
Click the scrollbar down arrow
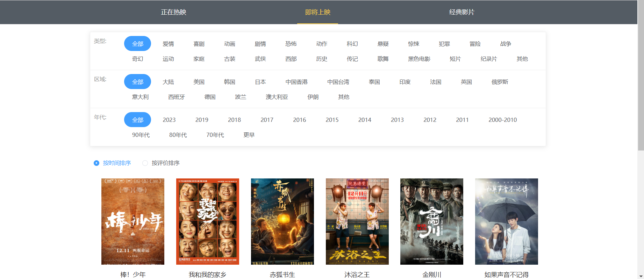641,276
